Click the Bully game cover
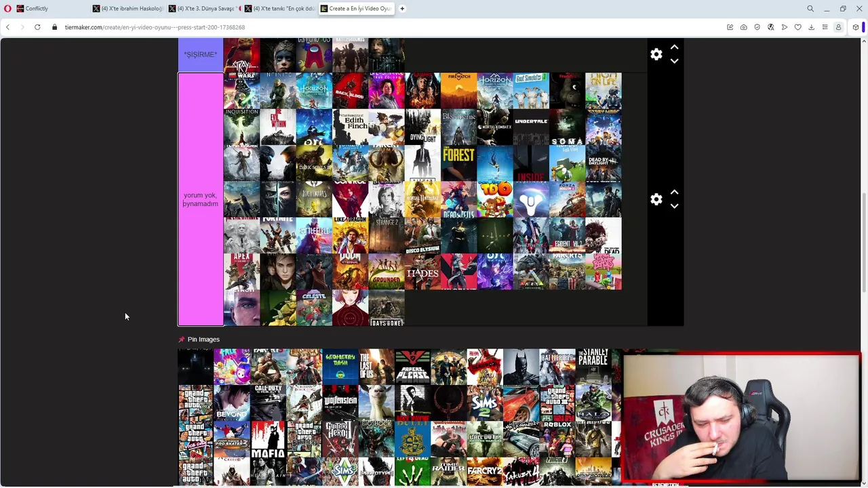Screen dimensions: 868x488 coord(412,439)
